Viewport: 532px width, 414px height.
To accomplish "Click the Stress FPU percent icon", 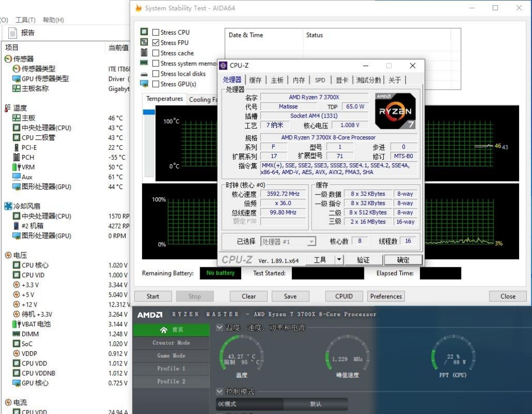I will coord(144,42).
